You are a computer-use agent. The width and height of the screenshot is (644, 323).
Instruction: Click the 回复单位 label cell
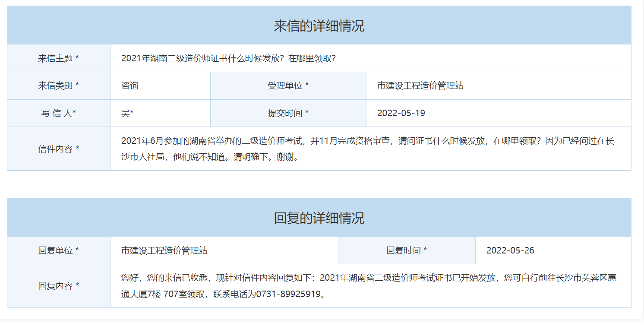59,250
